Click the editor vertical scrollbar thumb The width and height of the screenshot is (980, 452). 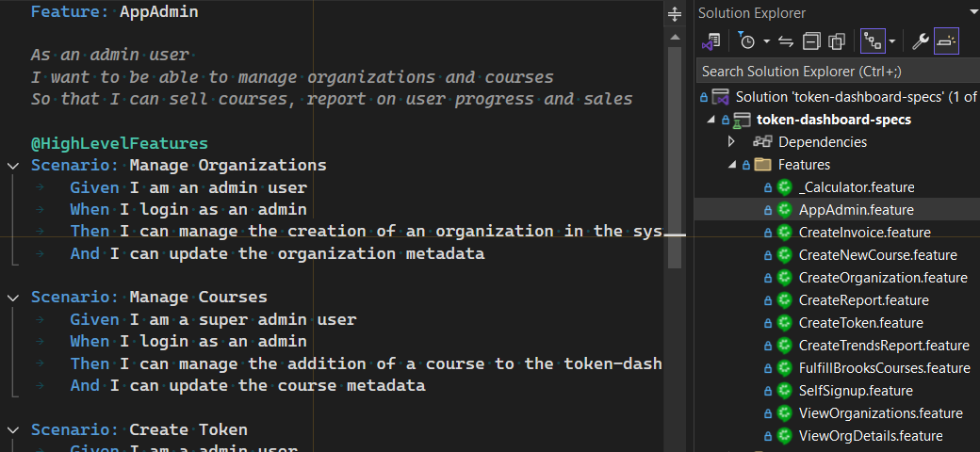click(x=675, y=157)
